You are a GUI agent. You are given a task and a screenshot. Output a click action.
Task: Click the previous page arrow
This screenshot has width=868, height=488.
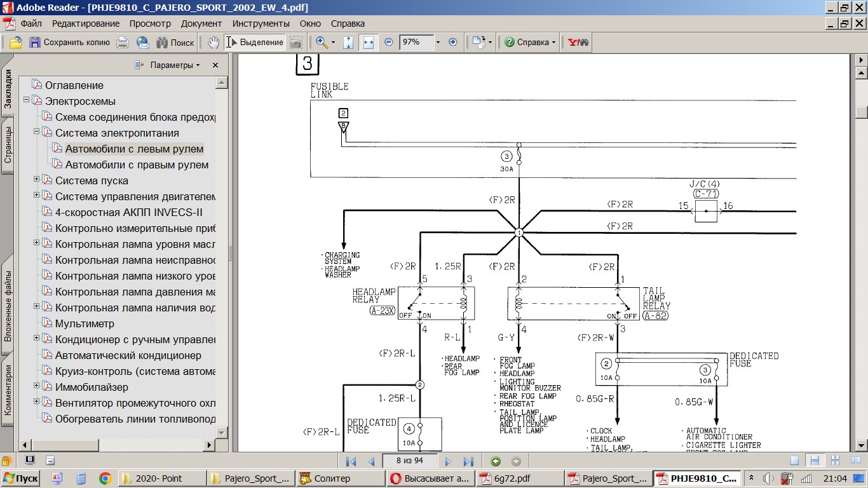click(x=371, y=461)
